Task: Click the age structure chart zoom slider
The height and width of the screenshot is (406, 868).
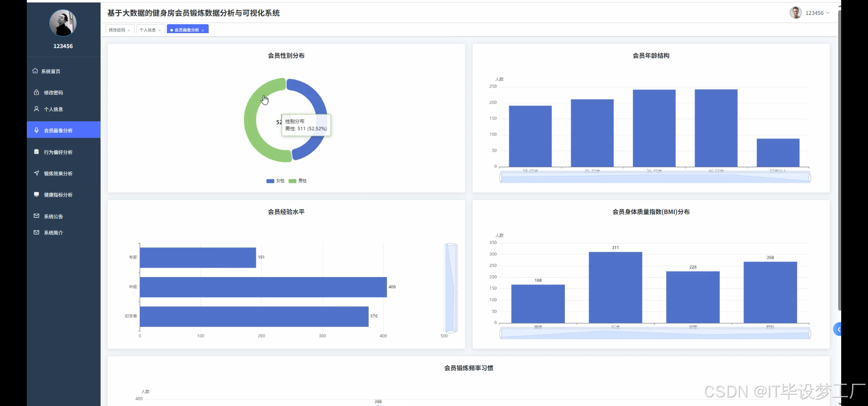Action: [655, 177]
